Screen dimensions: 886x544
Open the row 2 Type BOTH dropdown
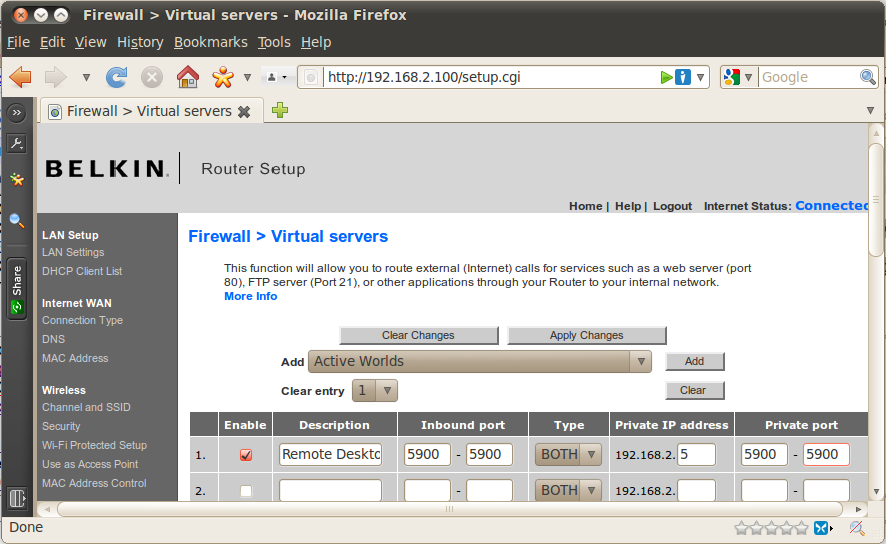(568, 490)
